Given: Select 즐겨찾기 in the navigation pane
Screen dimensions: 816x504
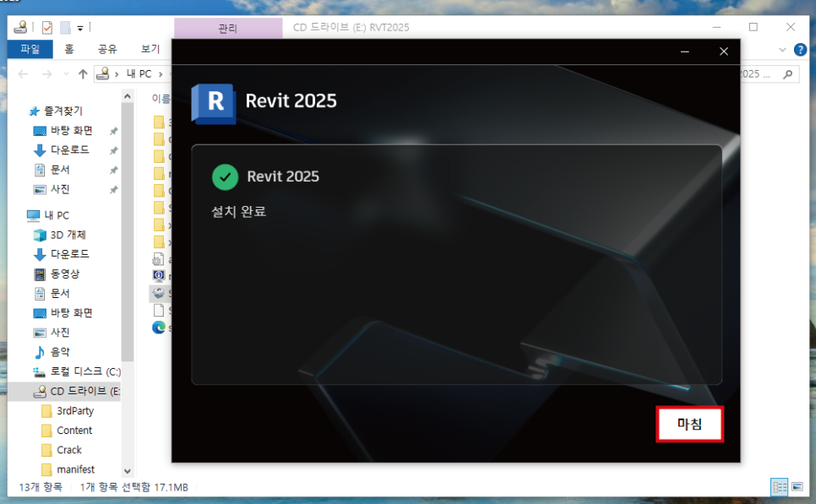Looking at the screenshot, I should 63,111.
